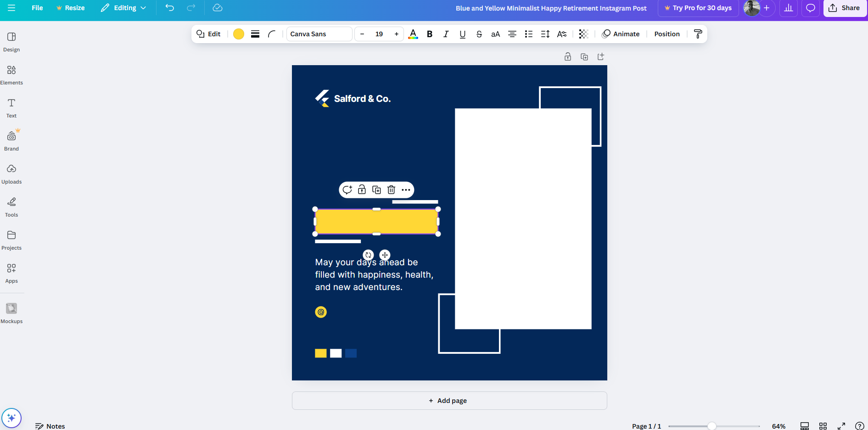Open the Canva AI assistant
The image size is (868, 430).
click(x=11, y=418)
